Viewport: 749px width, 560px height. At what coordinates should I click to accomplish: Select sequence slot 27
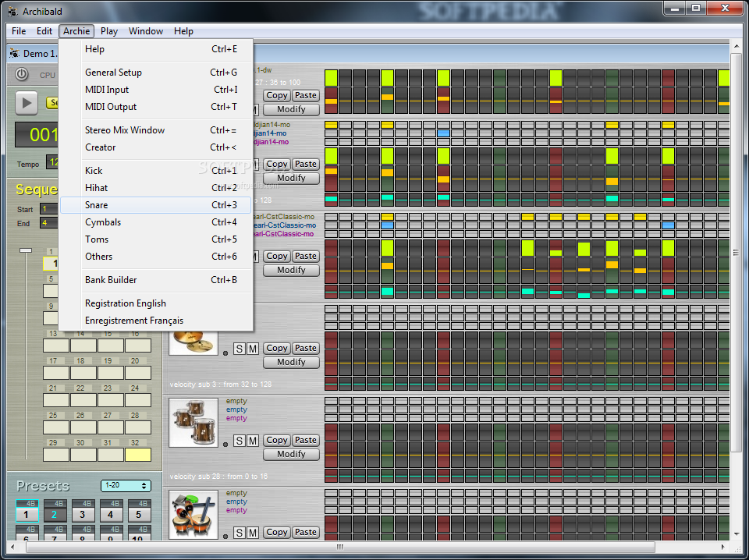111,427
